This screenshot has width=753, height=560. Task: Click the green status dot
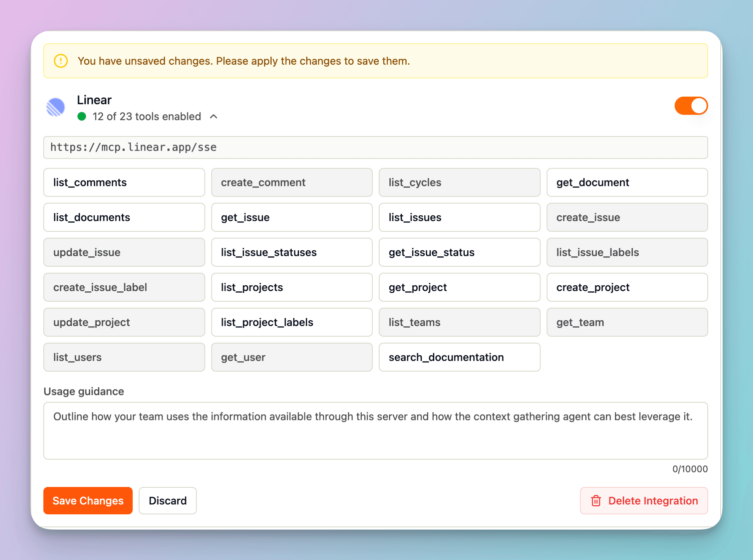point(82,116)
